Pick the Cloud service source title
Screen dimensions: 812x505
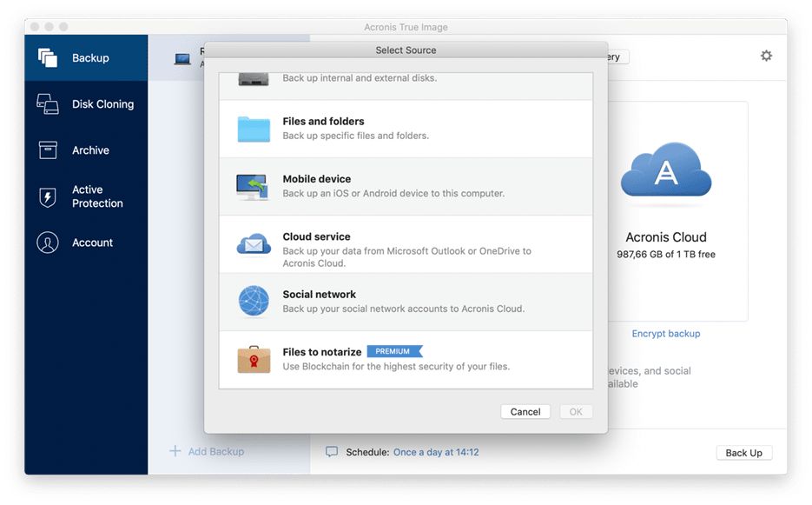[316, 236]
